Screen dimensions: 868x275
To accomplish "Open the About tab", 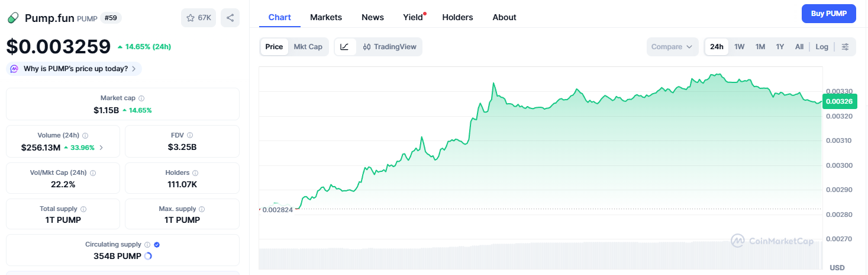I will [x=505, y=17].
